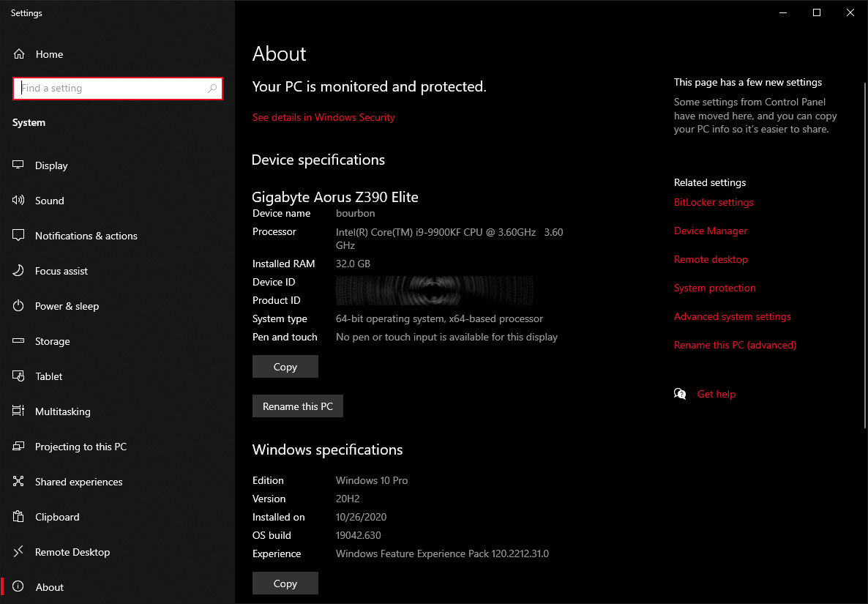
Task: Maximize the Settings window
Action: (817, 12)
